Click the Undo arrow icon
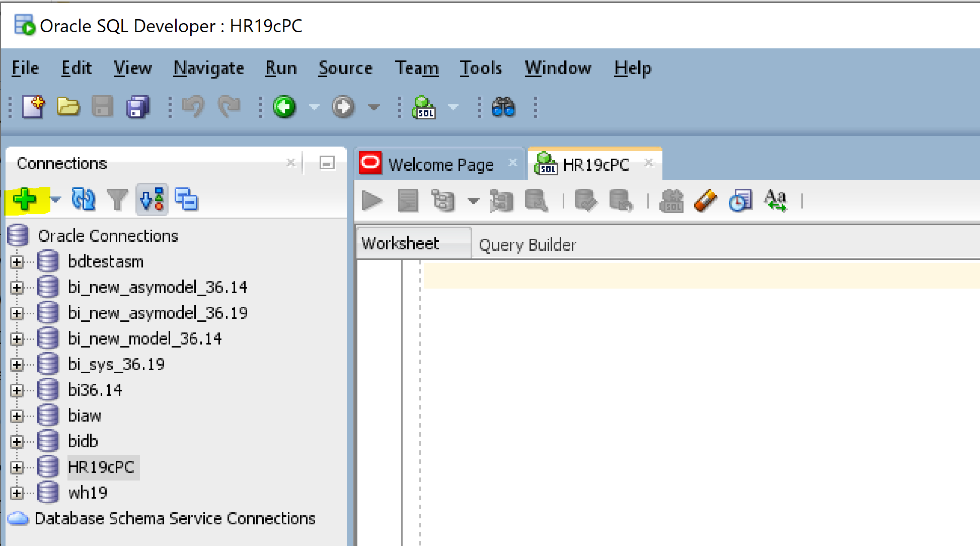 pyautogui.click(x=193, y=107)
